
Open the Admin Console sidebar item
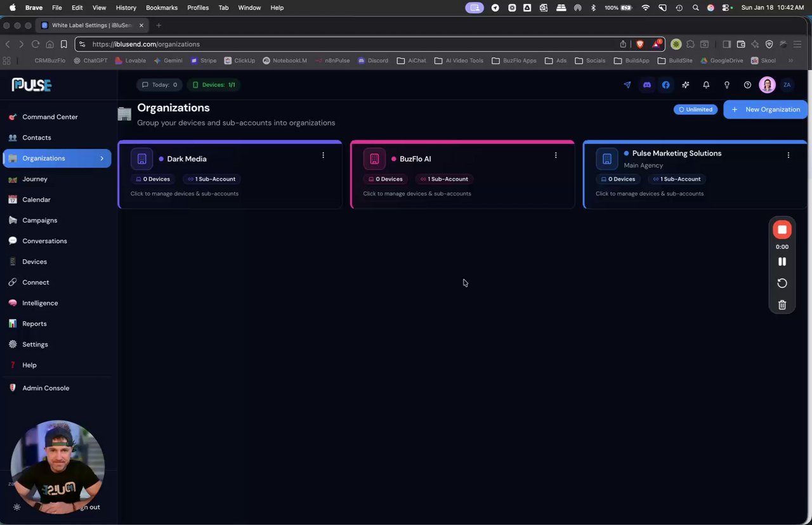point(57,388)
